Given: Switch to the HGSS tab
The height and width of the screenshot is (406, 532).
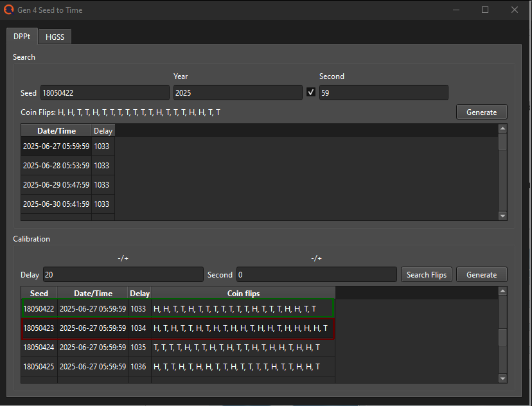Looking at the screenshot, I should pos(55,37).
